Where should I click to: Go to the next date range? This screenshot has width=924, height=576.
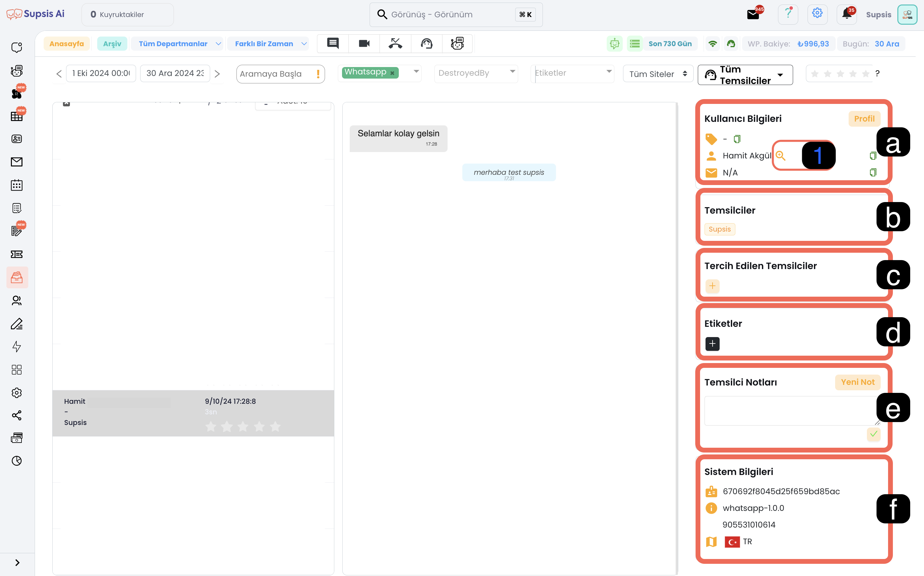217,73
